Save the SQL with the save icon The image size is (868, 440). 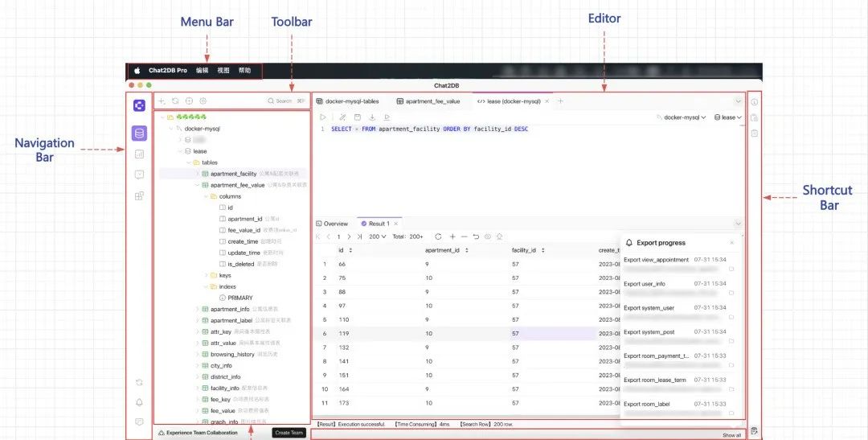point(358,117)
